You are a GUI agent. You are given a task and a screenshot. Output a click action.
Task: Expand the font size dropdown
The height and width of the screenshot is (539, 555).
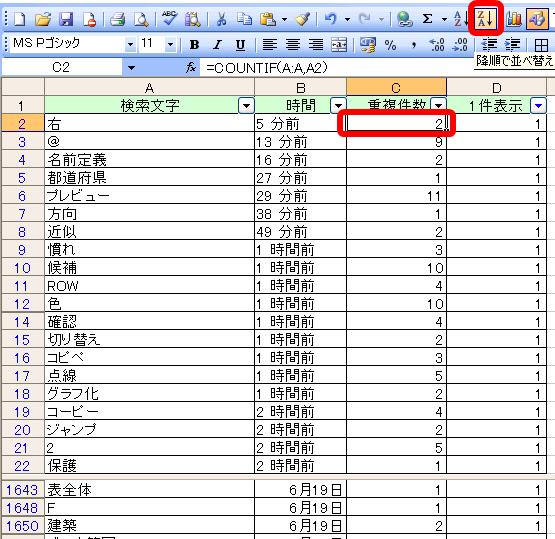171,45
